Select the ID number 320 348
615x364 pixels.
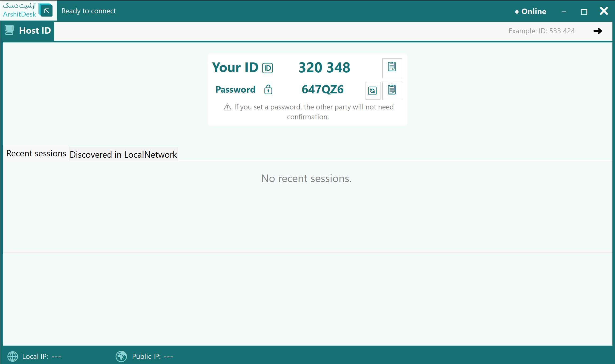click(324, 67)
